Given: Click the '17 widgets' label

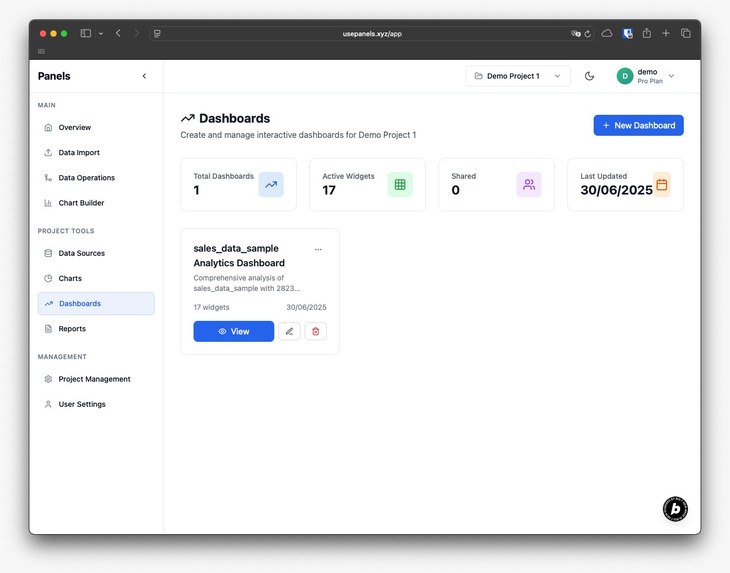Looking at the screenshot, I should [211, 307].
